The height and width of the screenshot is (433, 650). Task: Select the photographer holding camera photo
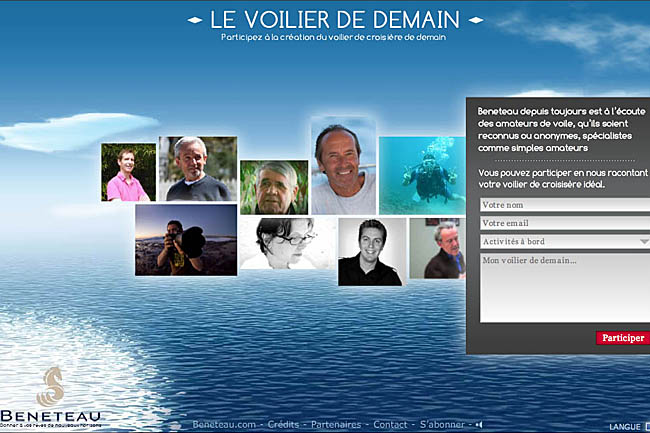click(186, 240)
